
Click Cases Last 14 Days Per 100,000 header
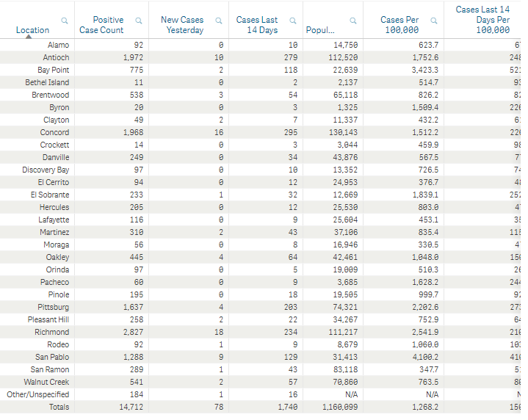(x=483, y=20)
